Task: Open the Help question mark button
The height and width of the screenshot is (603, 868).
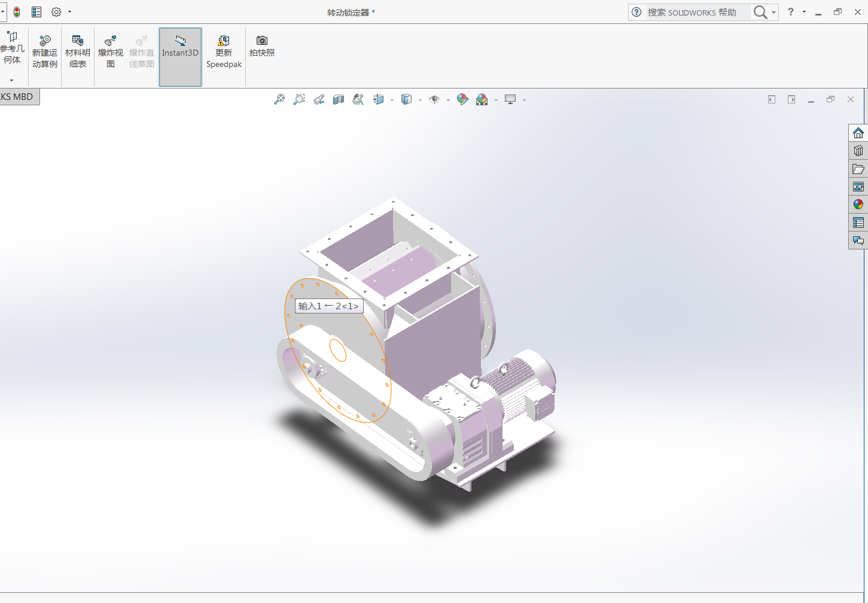Action: (x=791, y=12)
